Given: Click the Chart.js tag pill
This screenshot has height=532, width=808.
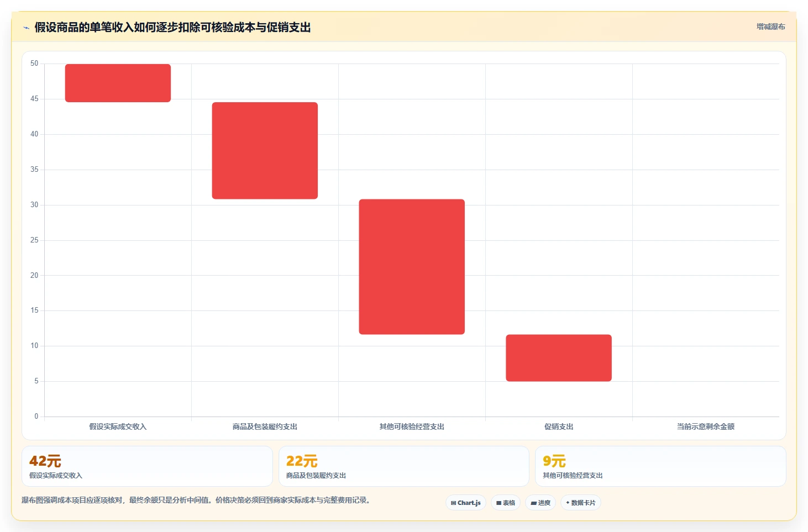Looking at the screenshot, I should [x=465, y=503].
